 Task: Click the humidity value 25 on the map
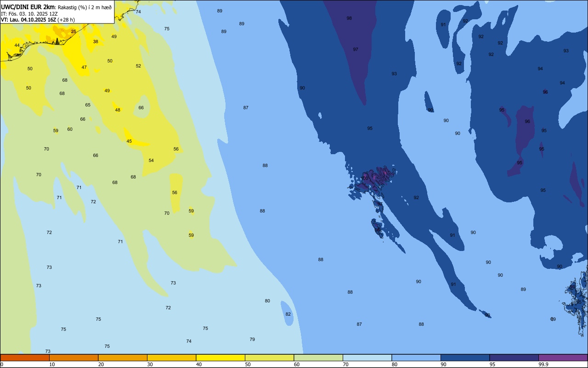tap(73, 32)
